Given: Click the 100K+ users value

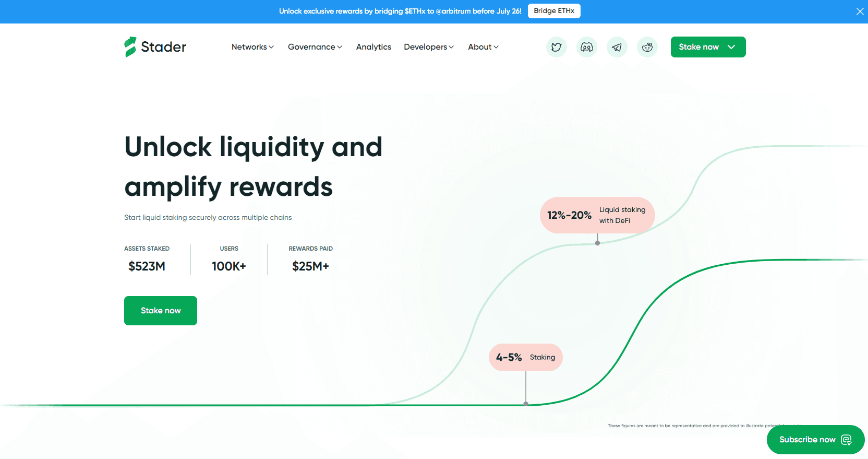Looking at the screenshot, I should click(229, 266).
